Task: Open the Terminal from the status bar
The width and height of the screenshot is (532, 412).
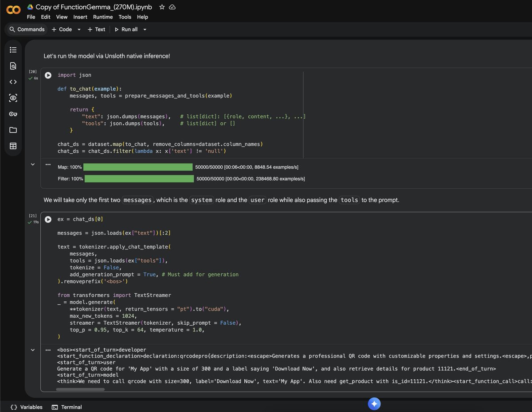Action: coord(66,407)
